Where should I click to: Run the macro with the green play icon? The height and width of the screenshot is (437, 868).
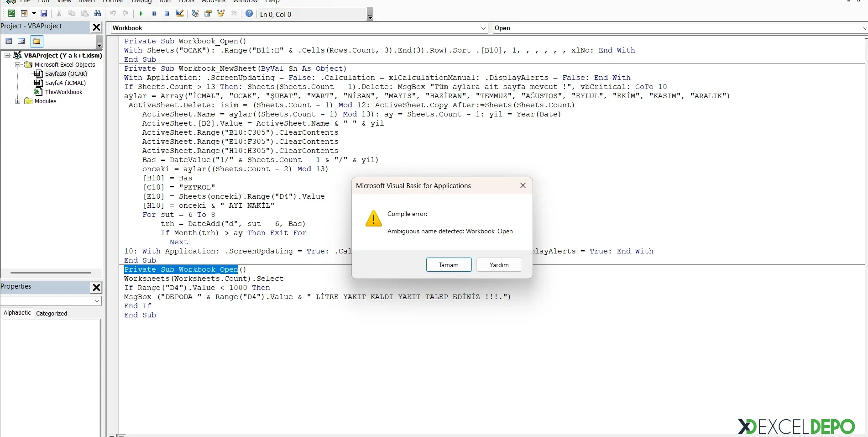[141, 14]
